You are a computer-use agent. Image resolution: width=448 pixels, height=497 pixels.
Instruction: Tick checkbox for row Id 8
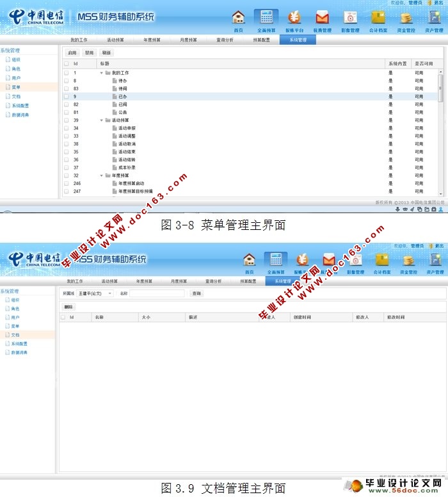click(x=66, y=81)
